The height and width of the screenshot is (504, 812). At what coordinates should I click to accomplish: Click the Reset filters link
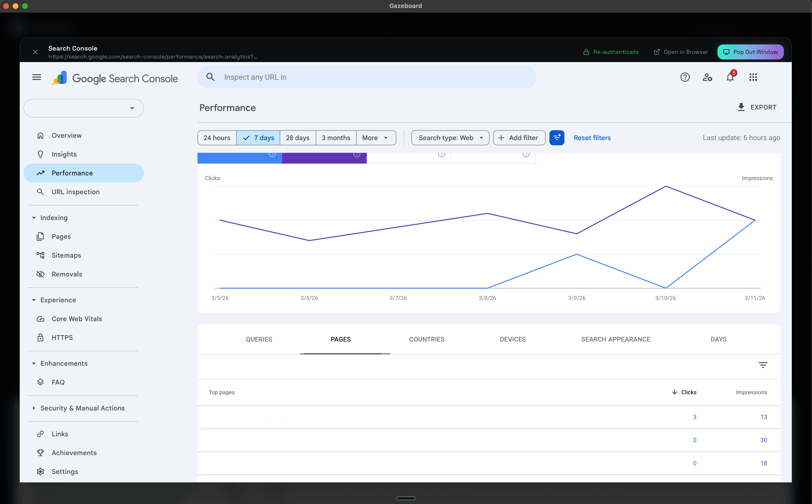[x=592, y=138]
